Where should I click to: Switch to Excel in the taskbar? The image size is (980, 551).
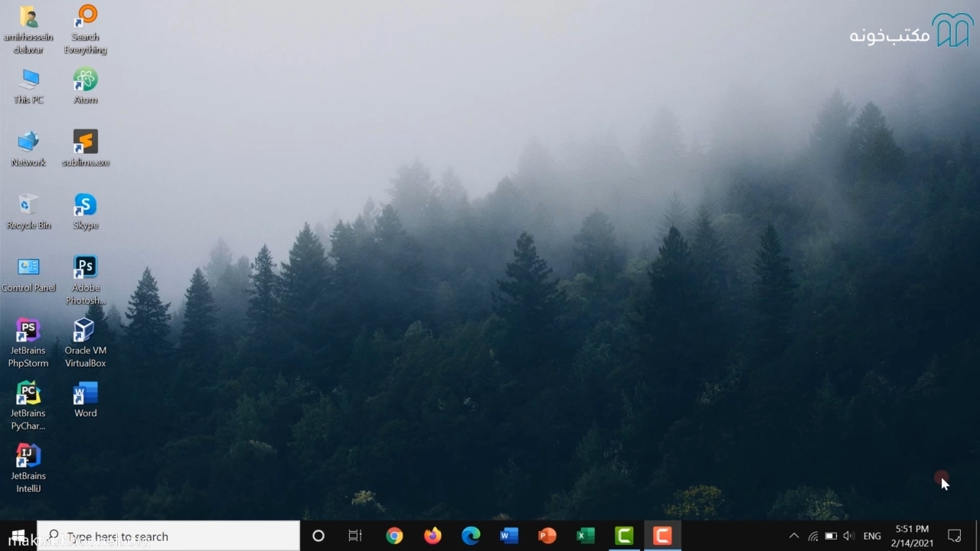click(x=586, y=536)
